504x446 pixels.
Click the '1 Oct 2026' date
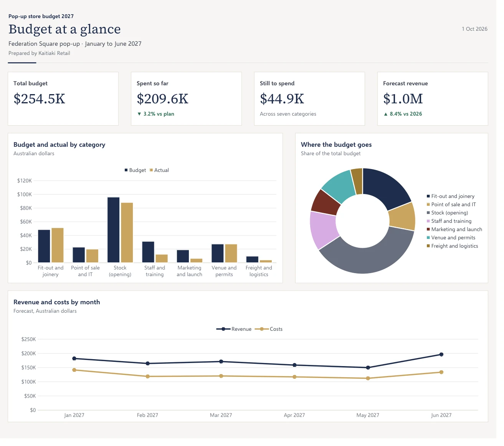click(x=475, y=29)
